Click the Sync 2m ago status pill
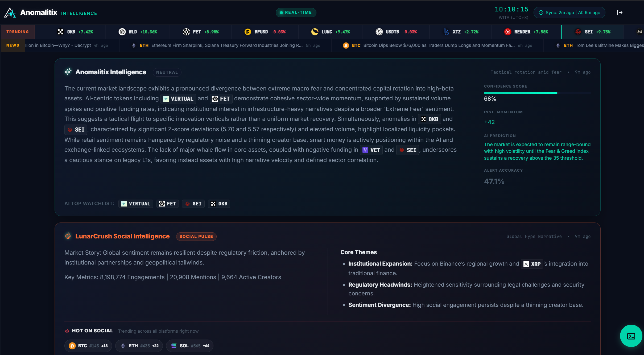Image resolution: width=644 pixels, height=355 pixels. (x=569, y=13)
